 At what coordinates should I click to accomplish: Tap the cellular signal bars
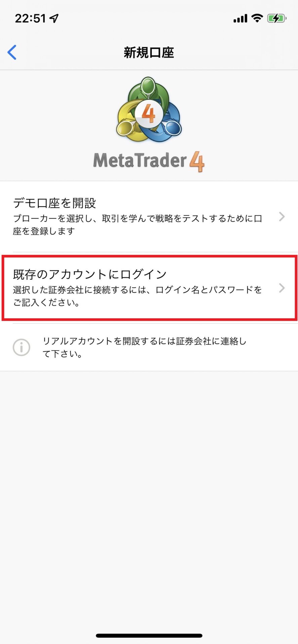(x=240, y=18)
